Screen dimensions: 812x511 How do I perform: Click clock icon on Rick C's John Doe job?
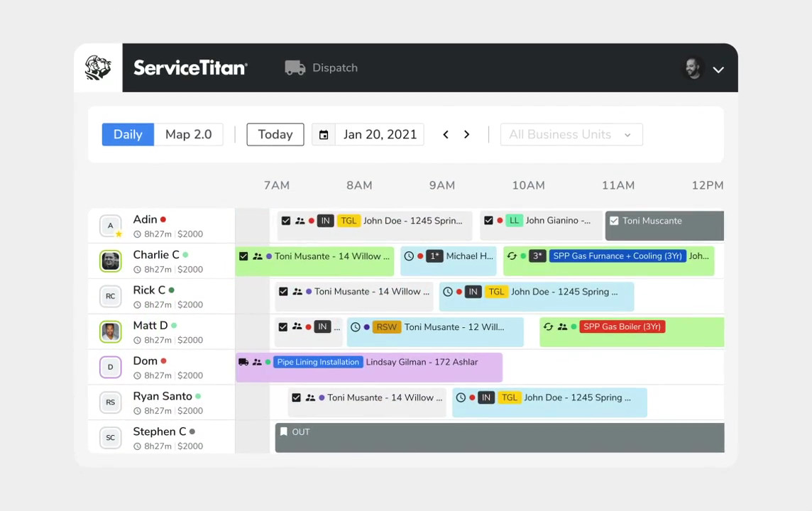coord(448,292)
